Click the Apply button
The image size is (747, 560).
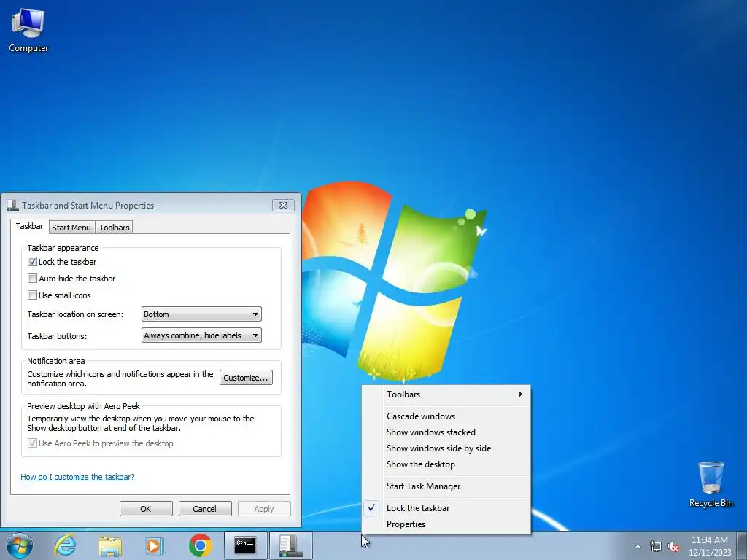click(264, 508)
